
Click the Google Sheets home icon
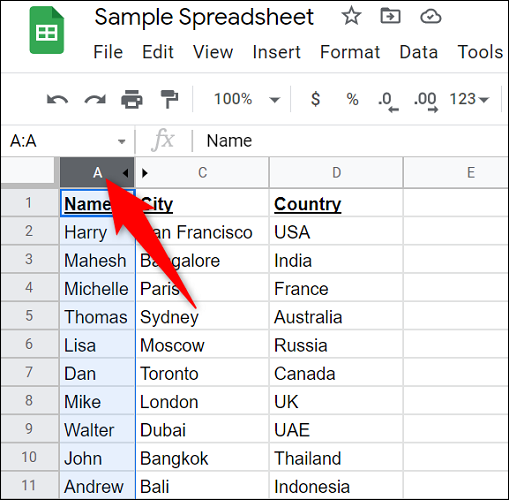coord(47,31)
